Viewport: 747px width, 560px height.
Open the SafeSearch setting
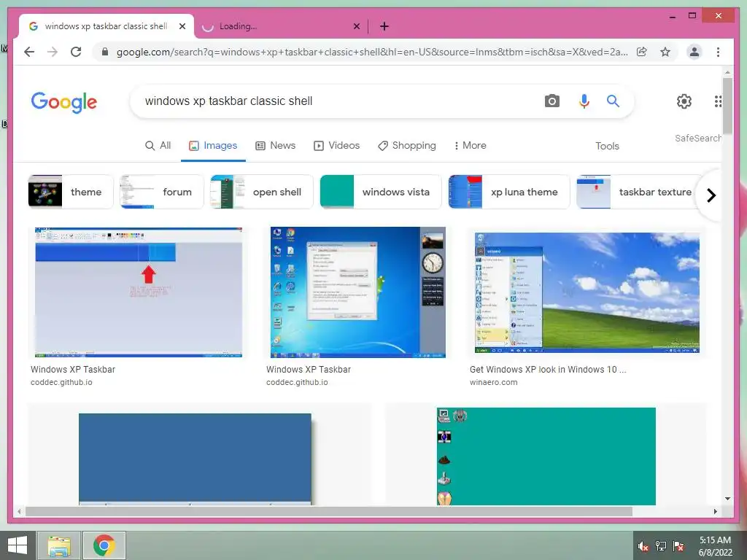(x=697, y=138)
